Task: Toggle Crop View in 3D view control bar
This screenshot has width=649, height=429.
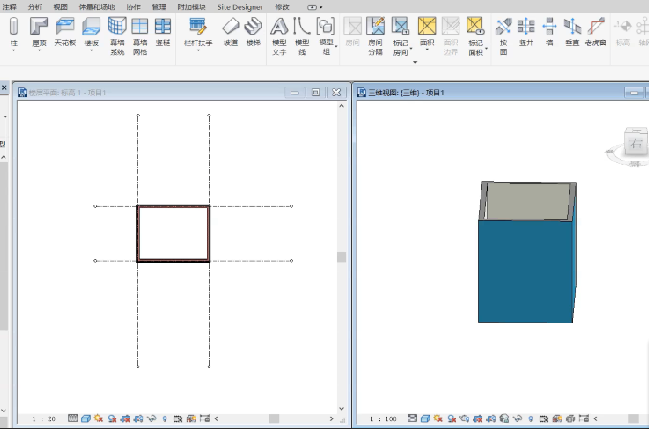Action: (x=478, y=418)
